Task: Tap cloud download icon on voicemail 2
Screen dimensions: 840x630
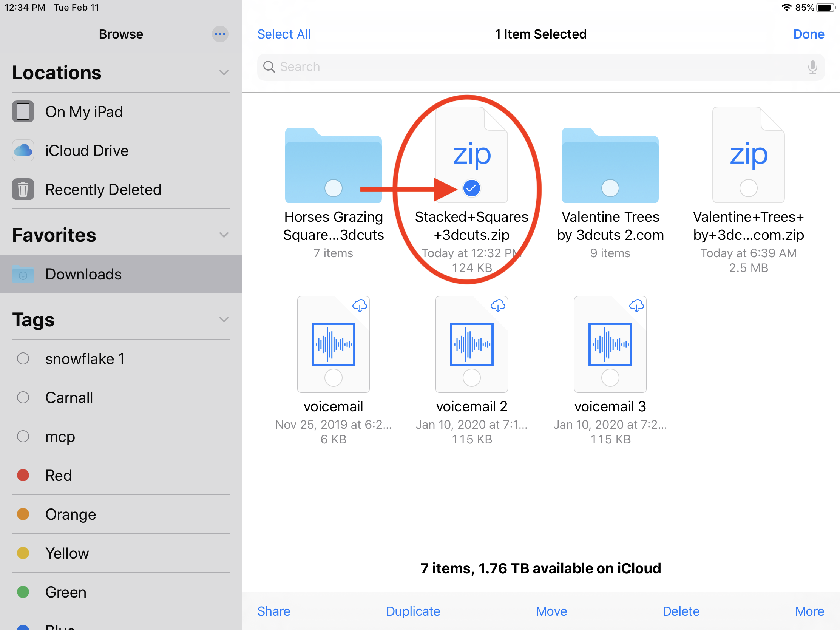Action: (497, 306)
